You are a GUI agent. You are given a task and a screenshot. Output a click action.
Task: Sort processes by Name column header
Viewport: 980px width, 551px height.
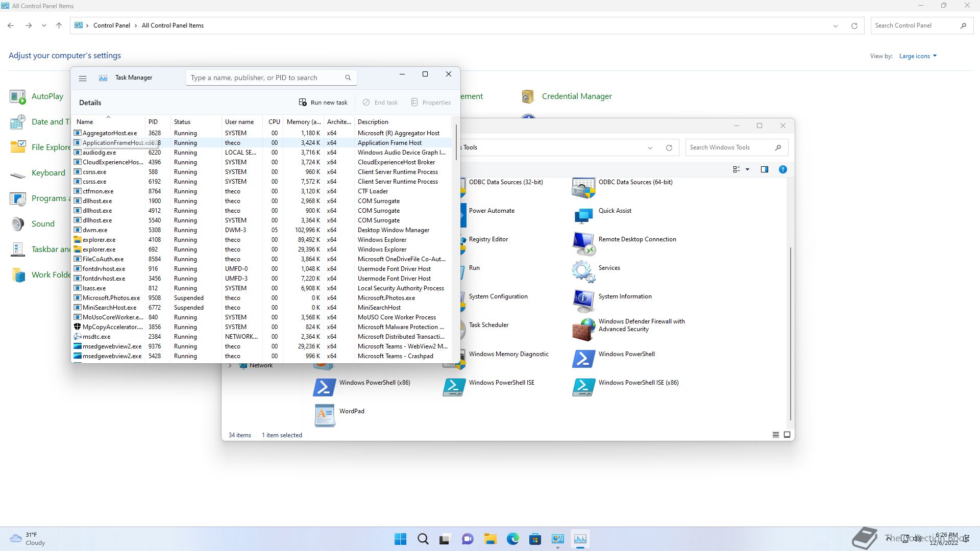coord(108,121)
